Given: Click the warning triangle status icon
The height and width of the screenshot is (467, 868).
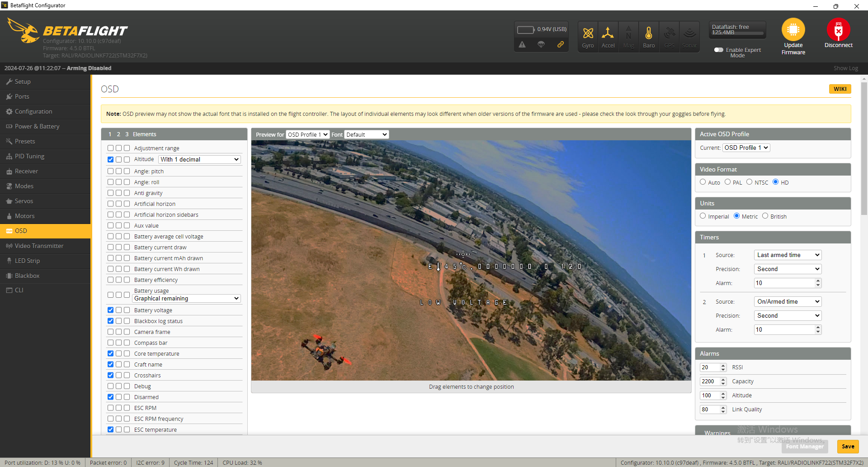Looking at the screenshot, I should click(x=522, y=44).
